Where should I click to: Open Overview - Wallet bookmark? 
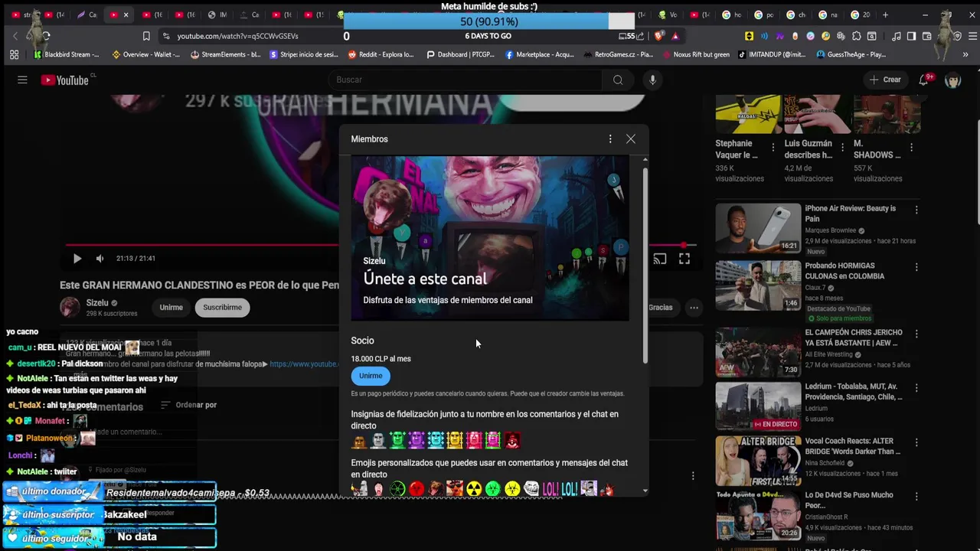click(x=146, y=54)
